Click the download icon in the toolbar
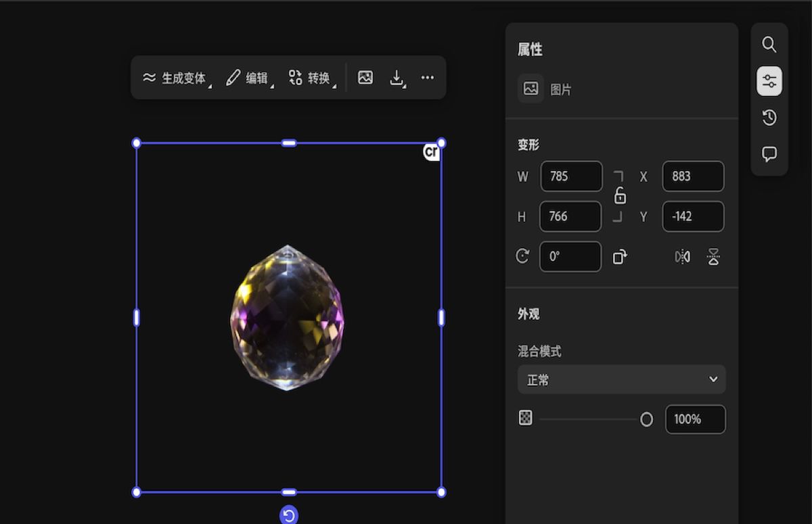The height and width of the screenshot is (524, 812). coord(396,78)
